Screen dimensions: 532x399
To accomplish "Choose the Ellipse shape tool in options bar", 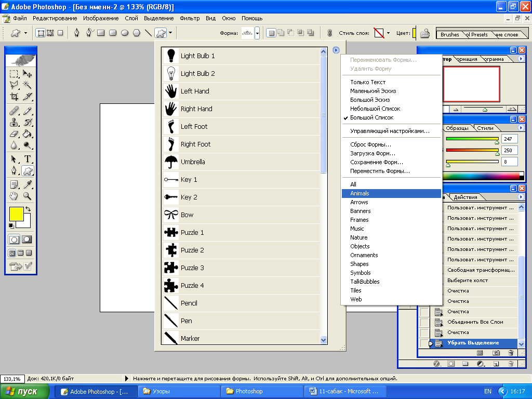I will [125, 33].
